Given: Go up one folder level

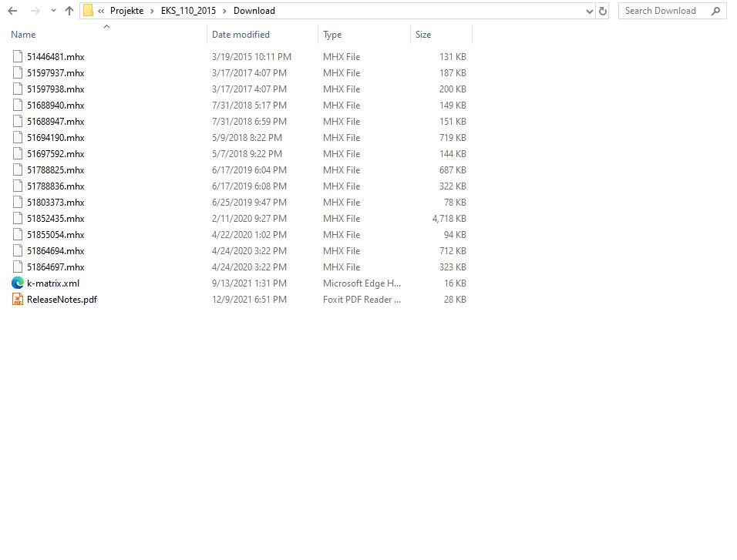Looking at the screenshot, I should click(69, 11).
